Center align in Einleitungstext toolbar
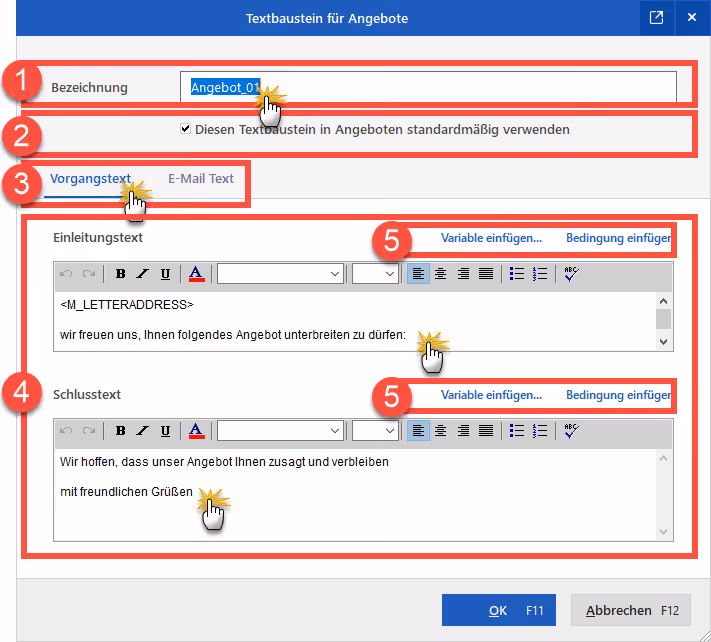The image size is (711, 642). 440,274
